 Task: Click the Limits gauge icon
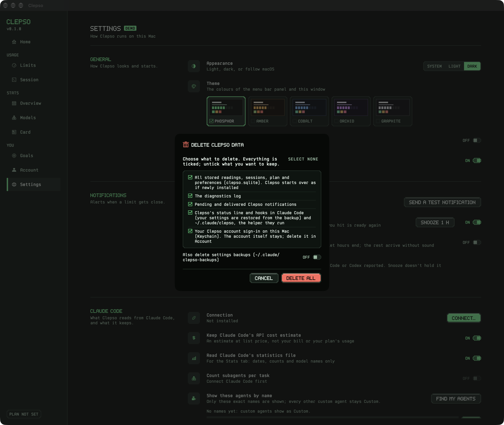pyautogui.click(x=14, y=65)
